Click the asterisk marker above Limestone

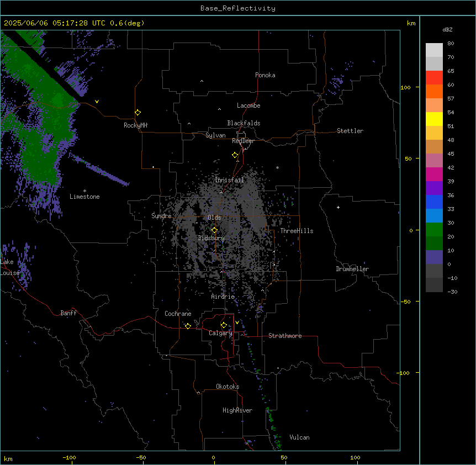coord(84,191)
